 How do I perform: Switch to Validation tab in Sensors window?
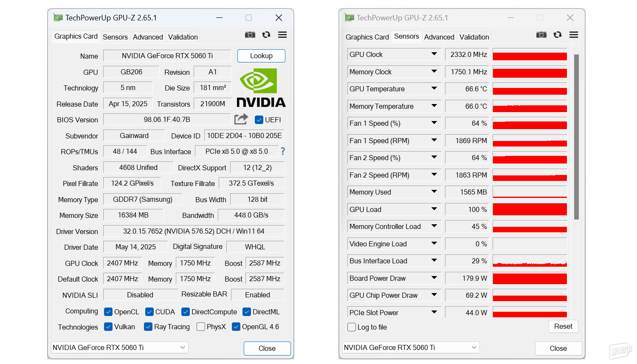click(474, 37)
